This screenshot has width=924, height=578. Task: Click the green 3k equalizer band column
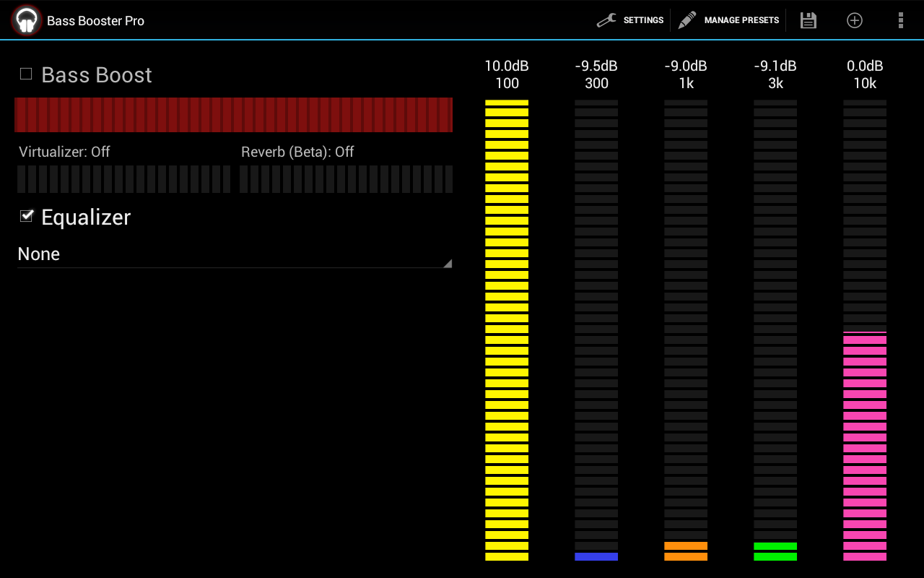coord(775,329)
